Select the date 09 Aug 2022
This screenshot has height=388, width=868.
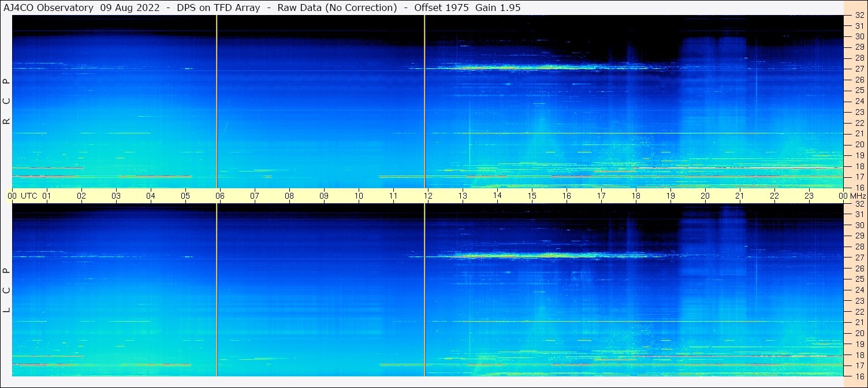(x=131, y=8)
